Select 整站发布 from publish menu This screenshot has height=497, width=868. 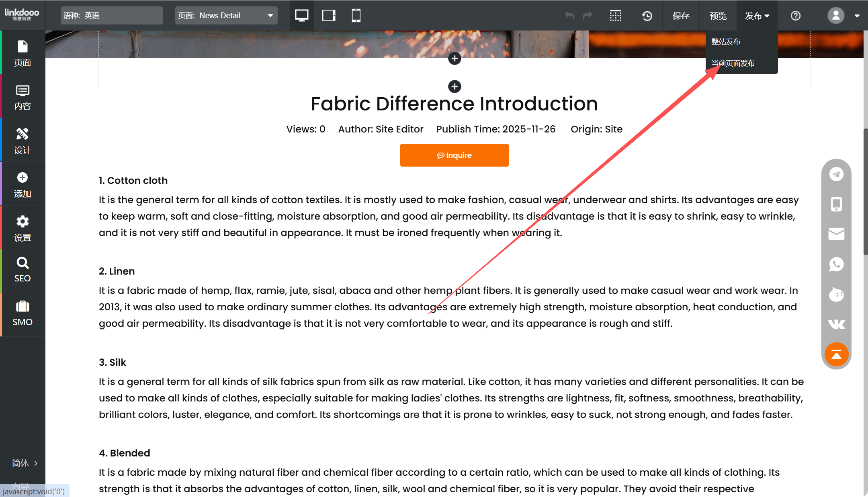(x=726, y=41)
